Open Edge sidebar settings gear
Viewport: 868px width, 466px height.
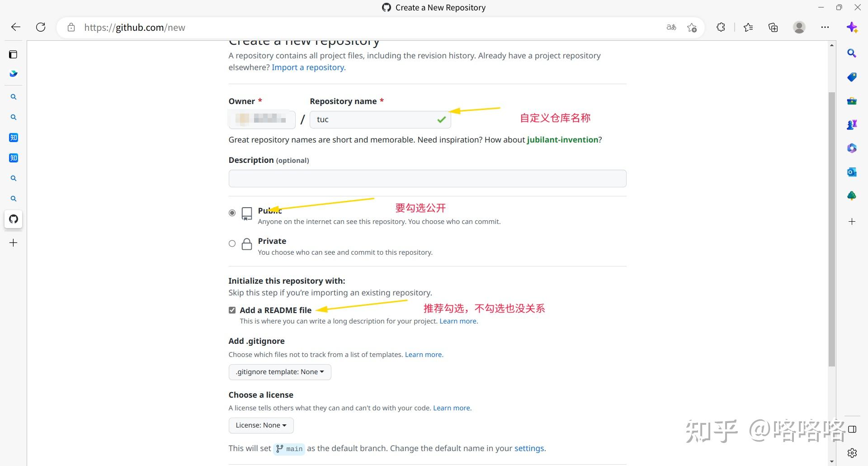pyautogui.click(x=852, y=452)
